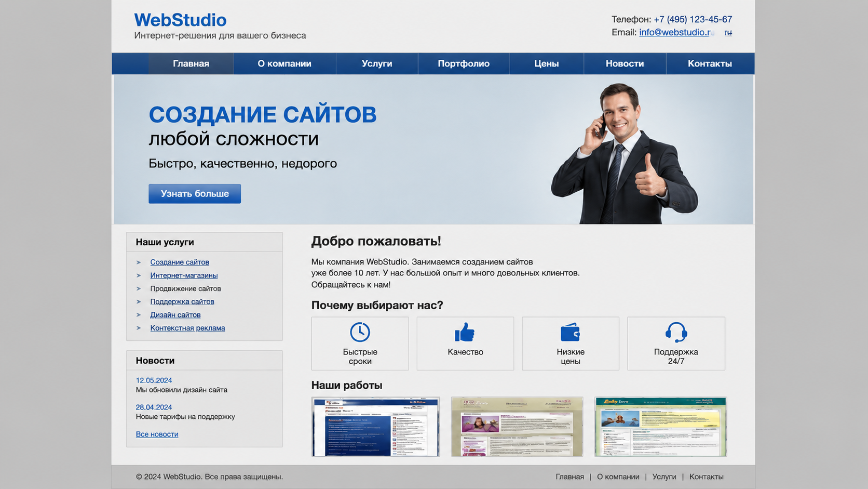Click the arrow bullet beside Контекстная реклама
This screenshot has width=868, height=489.
[139, 328]
